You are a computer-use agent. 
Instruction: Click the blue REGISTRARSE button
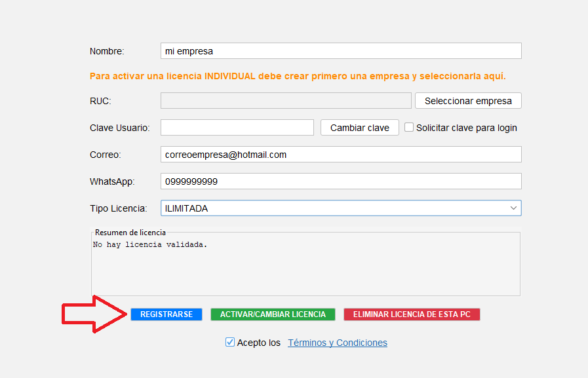pos(166,314)
